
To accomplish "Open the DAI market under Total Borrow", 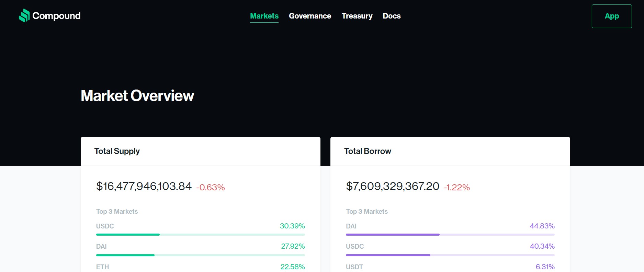I will [351, 226].
